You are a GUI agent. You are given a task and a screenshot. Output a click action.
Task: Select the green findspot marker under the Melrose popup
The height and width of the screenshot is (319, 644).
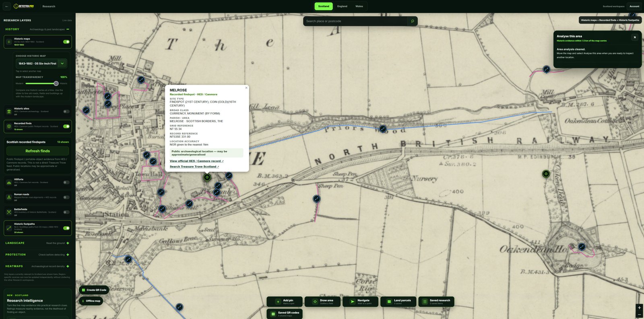click(x=207, y=177)
